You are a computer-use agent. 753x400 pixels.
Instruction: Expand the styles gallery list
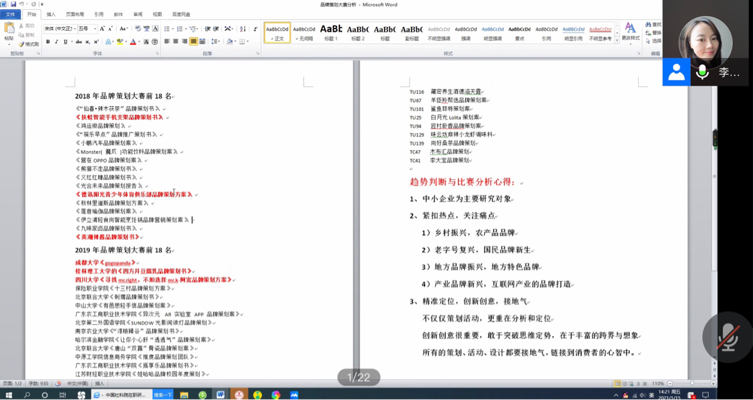click(x=616, y=41)
